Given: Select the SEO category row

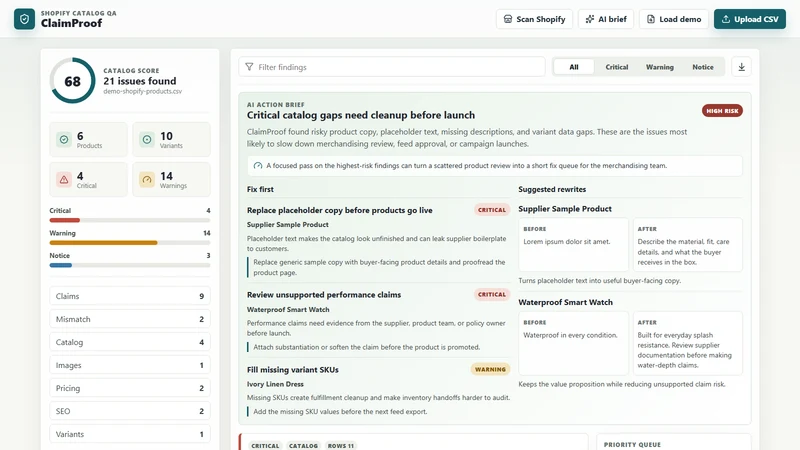Looking at the screenshot, I should 130,411.
